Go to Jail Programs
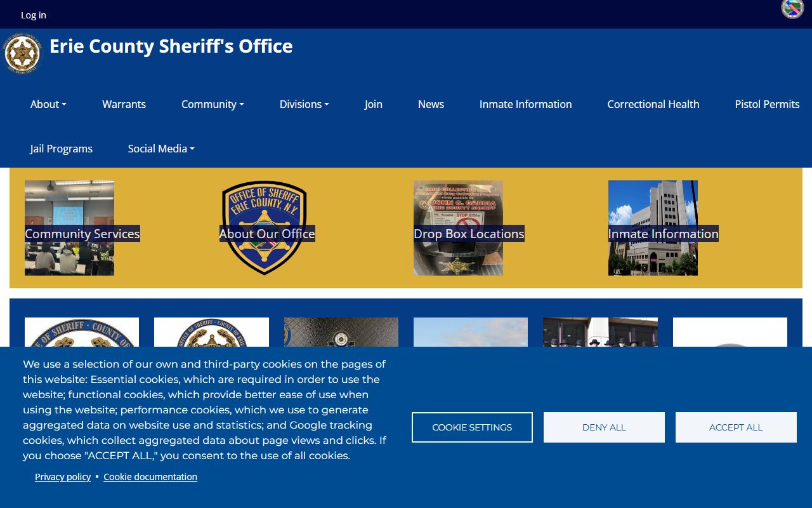 tap(62, 149)
